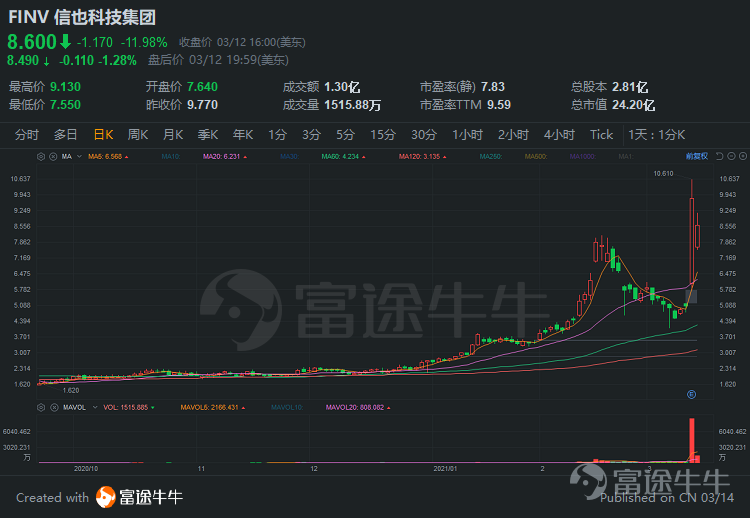Toggle the MA1000 line visibility
750x518 pixels.
tap(583, 156)
